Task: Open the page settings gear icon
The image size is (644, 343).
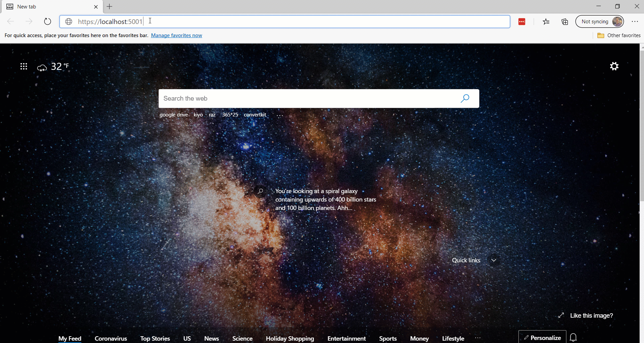Action: click(614, 66)
